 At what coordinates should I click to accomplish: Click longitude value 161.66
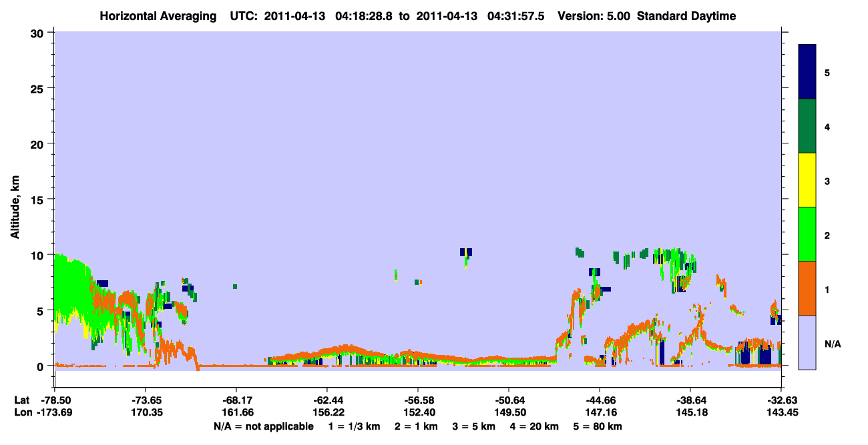click(x=236, y=413)
